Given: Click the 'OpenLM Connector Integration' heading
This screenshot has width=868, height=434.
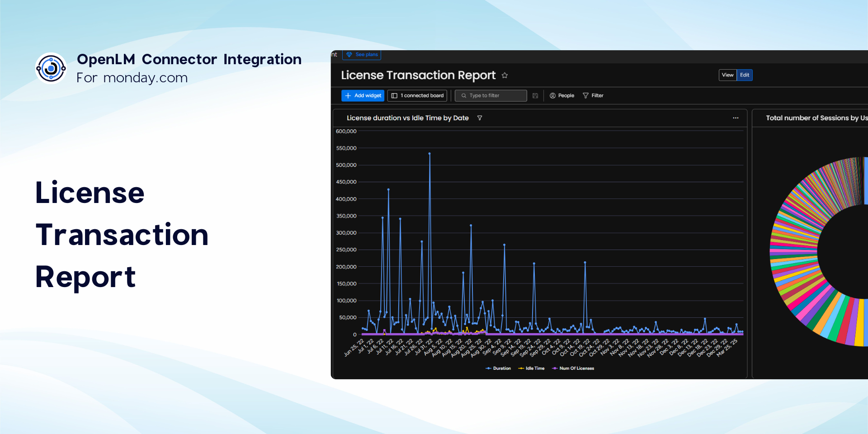Looking at the screenshot, I should click(x=189, y=59).
